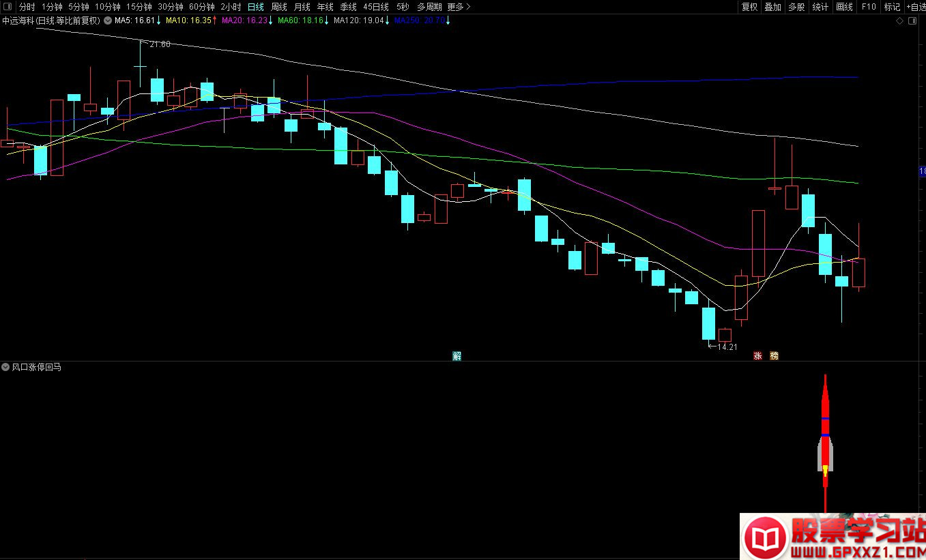The image size is (926, 560).
Task: Toggle the right side panel icon
Action: (x=914, y=22)
